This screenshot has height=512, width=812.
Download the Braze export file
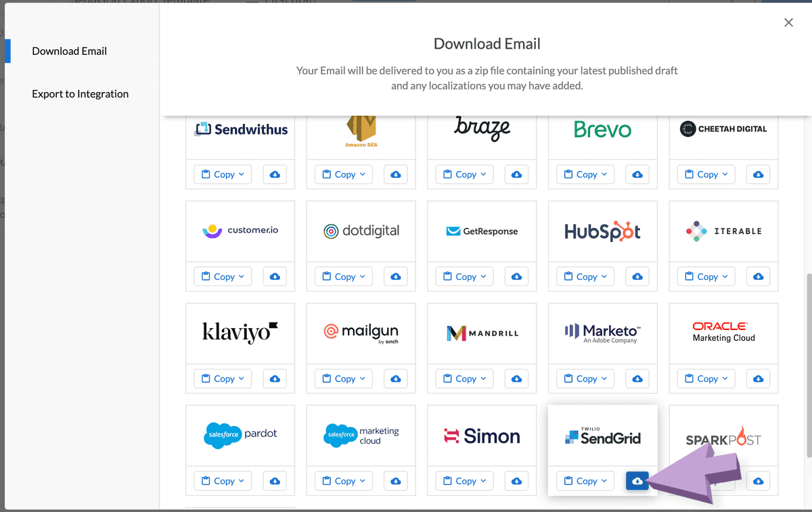point(516,174)
